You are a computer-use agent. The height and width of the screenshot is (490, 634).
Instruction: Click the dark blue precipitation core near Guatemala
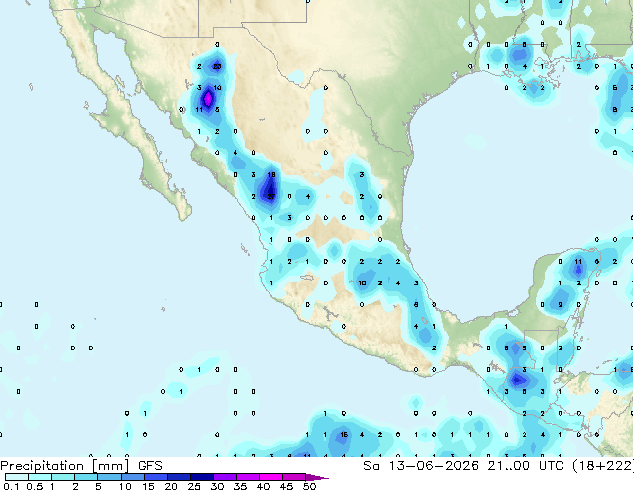pos(517,380)
